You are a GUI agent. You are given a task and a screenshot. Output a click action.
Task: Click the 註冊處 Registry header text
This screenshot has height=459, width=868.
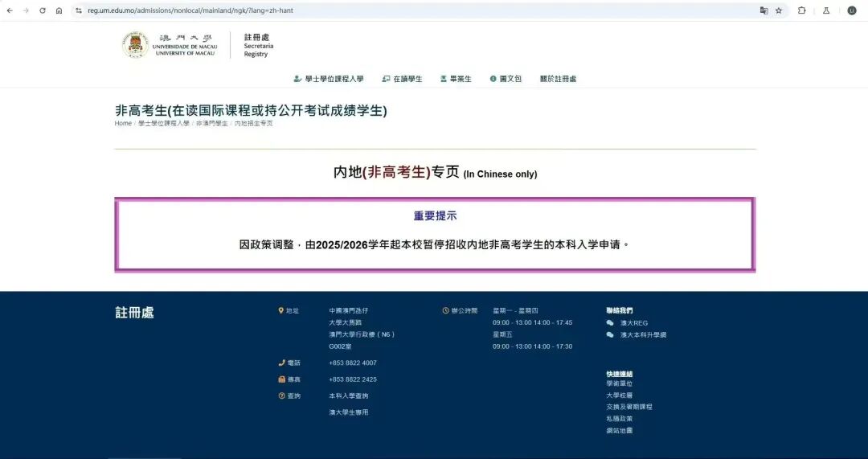tap(259, 45)
